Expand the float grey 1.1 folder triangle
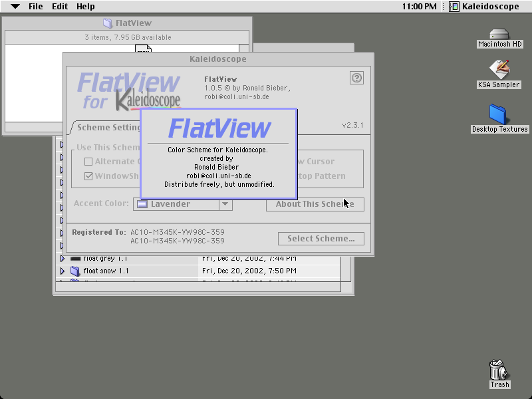Image resolution: width=532 pixels, height=399 pixels. 63,259
